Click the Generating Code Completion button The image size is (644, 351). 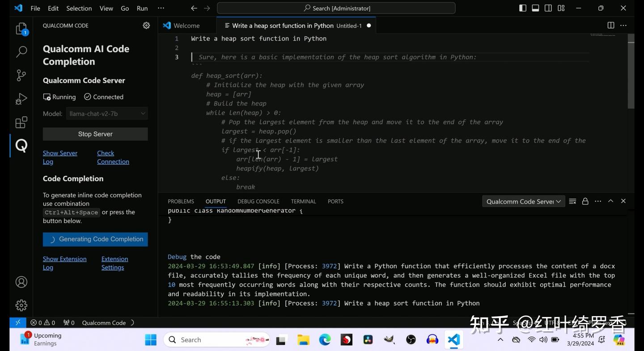click(95, 239)
